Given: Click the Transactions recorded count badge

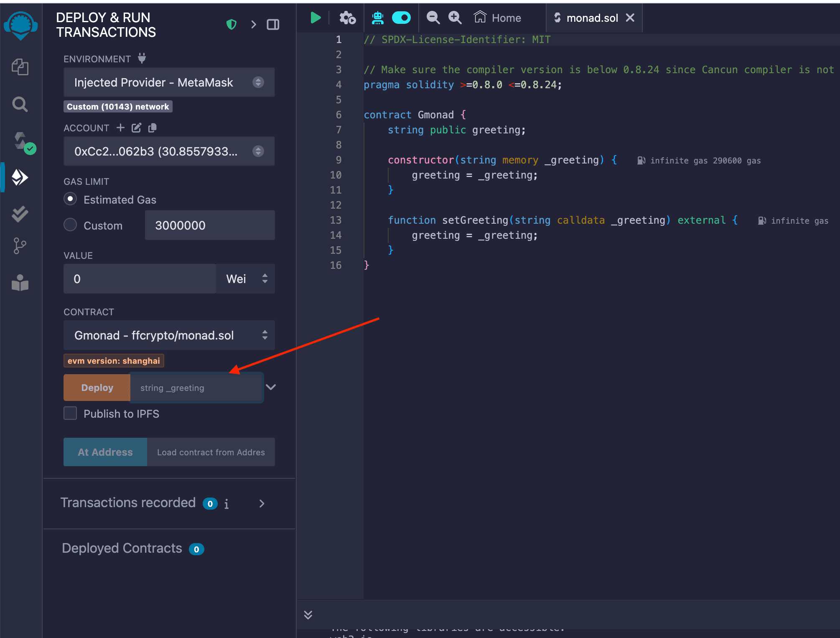Looking at the screenshot, I should [210, 504].
